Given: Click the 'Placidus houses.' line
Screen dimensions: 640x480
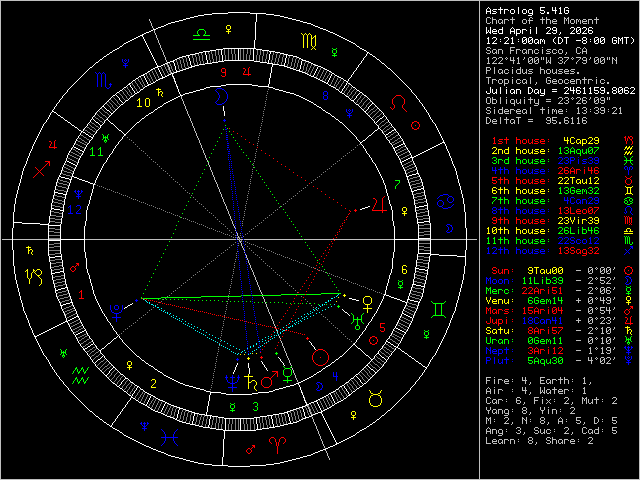Looking at the screenshot, I should click(x=533, y=71).
